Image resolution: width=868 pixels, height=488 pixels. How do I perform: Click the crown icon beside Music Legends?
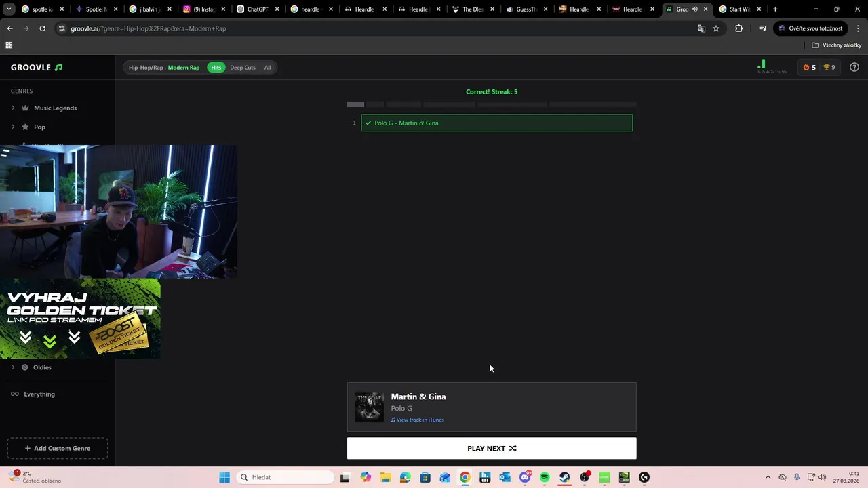[x=25, y=108]
